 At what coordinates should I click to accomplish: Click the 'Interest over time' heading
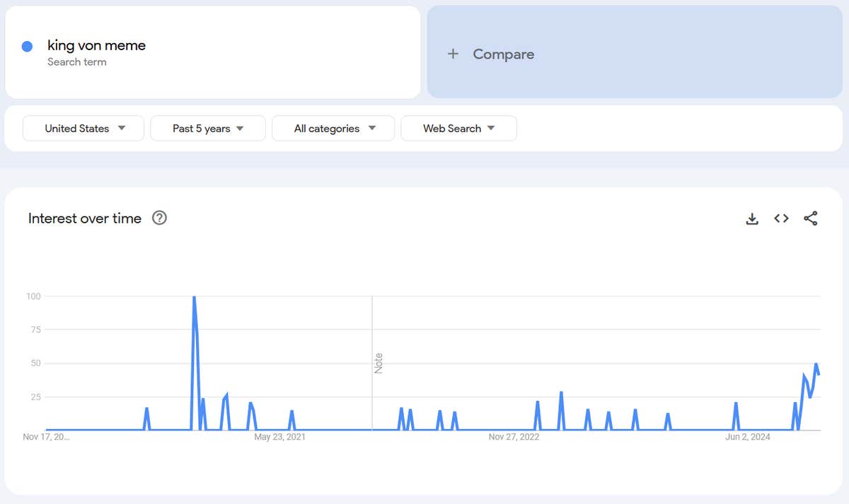(85, 218)
